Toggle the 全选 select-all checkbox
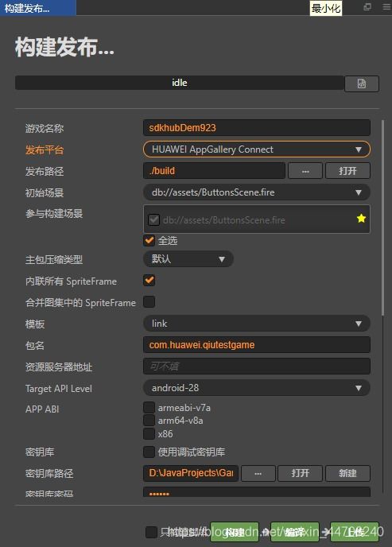Screen dimensions: 392x547 click(149, 240)
